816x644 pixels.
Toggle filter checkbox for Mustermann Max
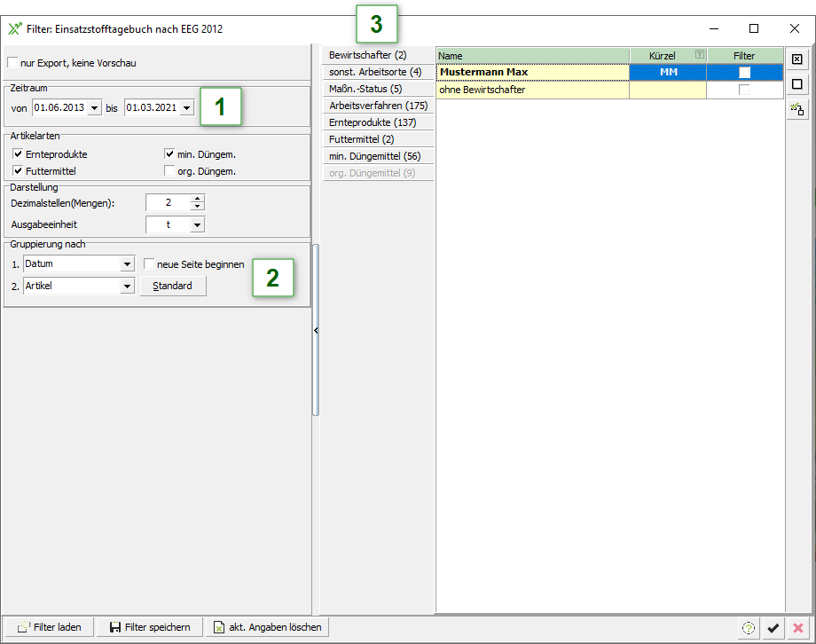pos(744,72)
